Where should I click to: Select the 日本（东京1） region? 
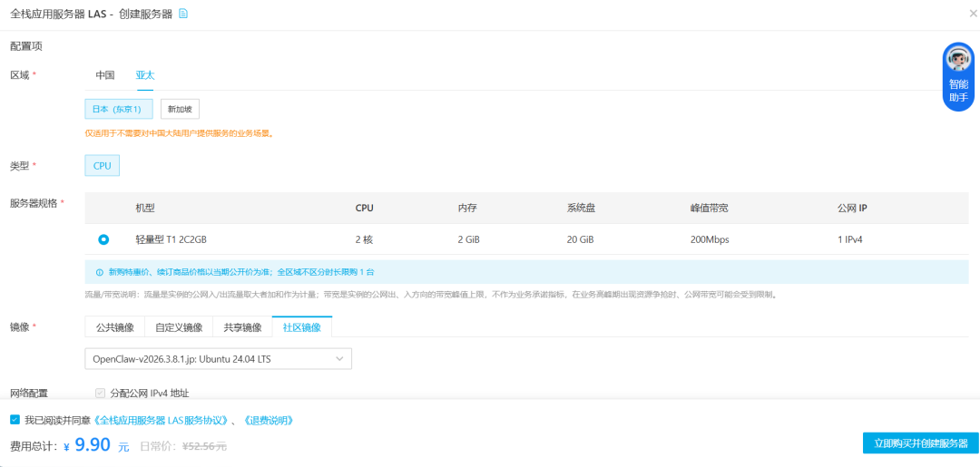point(119,109)
